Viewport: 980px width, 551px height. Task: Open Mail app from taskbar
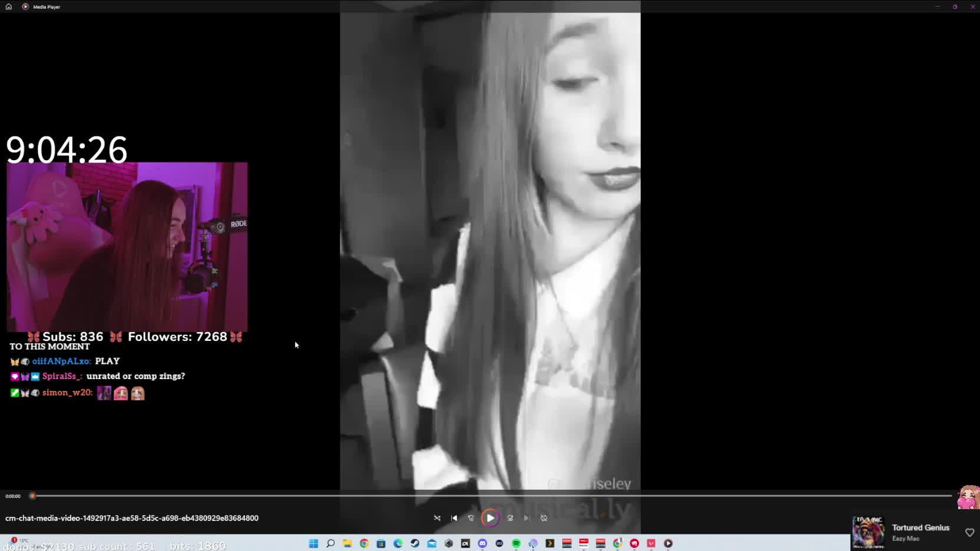pyautogui.click(x=432, y=543)
